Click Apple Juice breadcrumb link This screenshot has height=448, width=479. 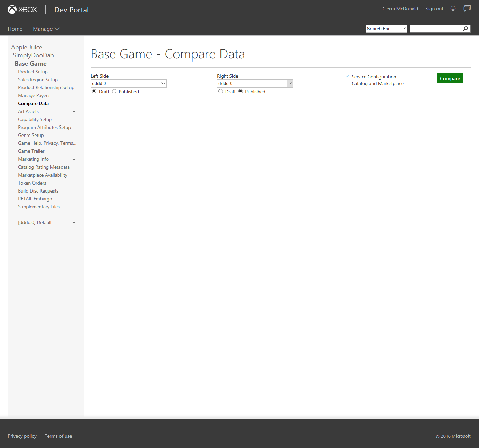pyautogui.click(x=27, y=47)
